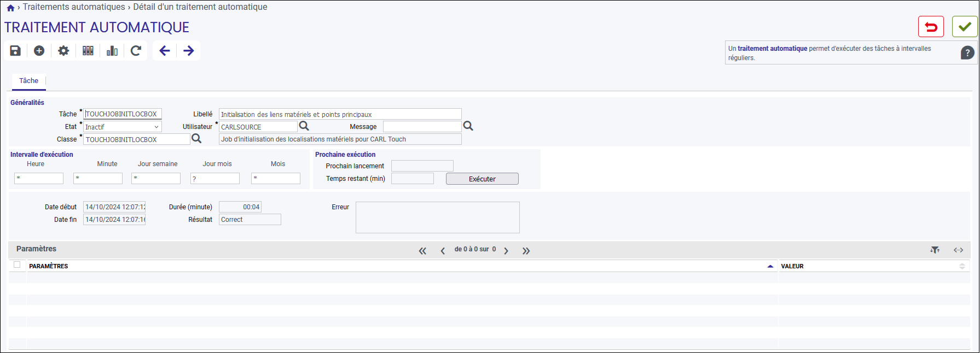The width and height of the screenshot is (980, 353).
Task: Click the save floppy disk icon
Action: coord(15,51)
